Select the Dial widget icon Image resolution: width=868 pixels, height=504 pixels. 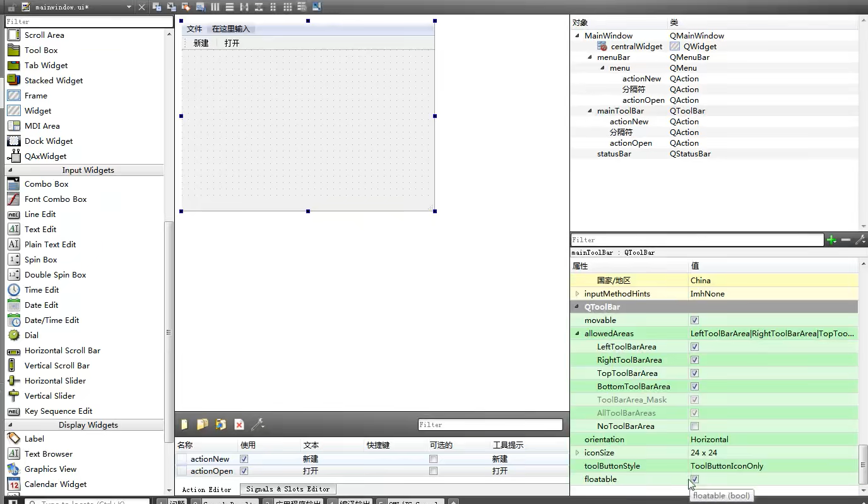tap(14, 335)
